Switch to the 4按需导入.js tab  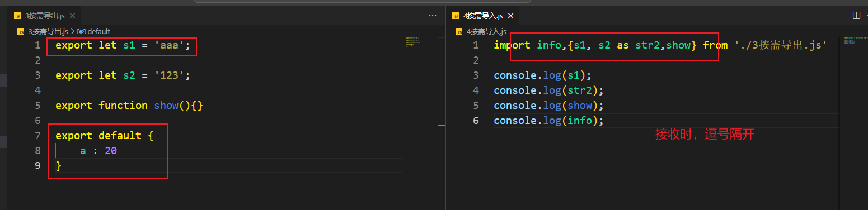coord(483,16)
